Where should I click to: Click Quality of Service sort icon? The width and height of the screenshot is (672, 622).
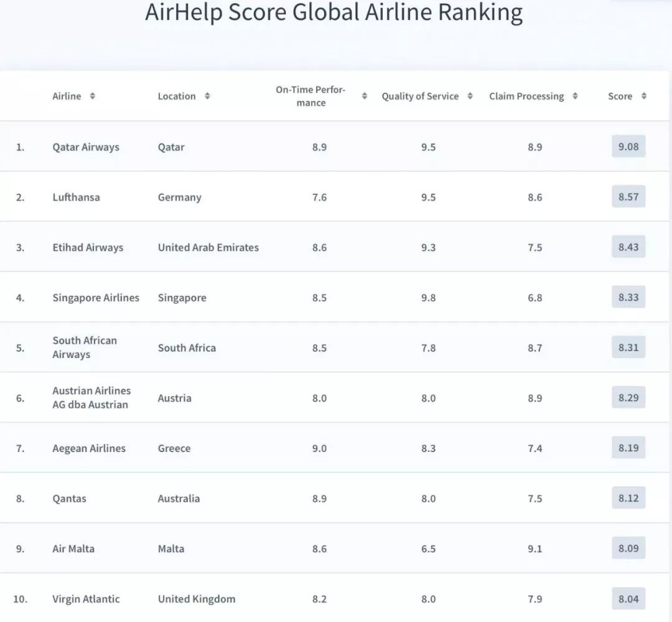click(x=470, y=97)
